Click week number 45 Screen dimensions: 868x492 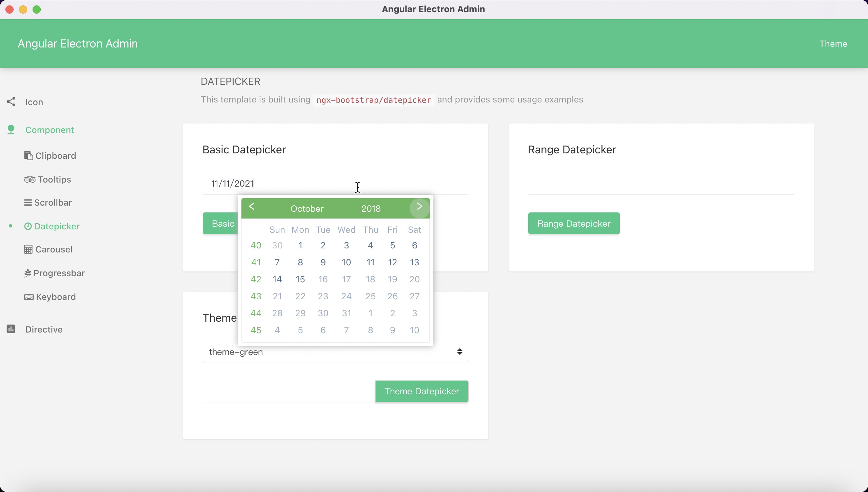point(256,330)
